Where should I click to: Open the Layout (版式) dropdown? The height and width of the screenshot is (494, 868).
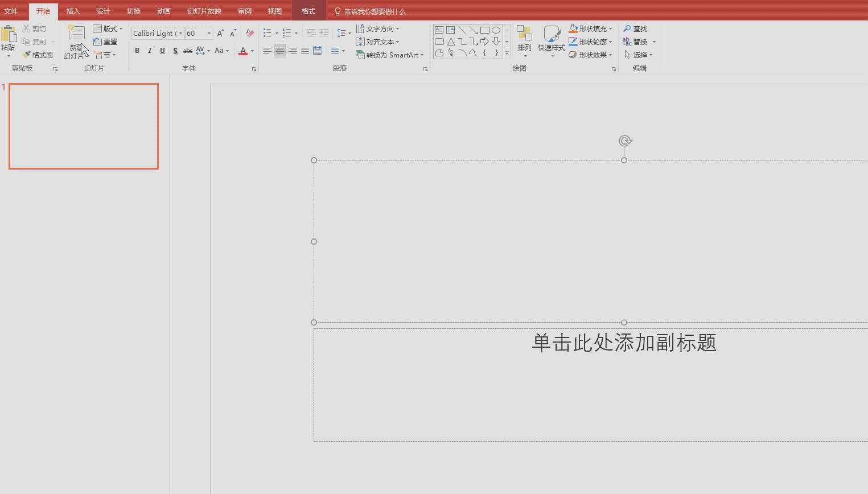tap(108, 28)
